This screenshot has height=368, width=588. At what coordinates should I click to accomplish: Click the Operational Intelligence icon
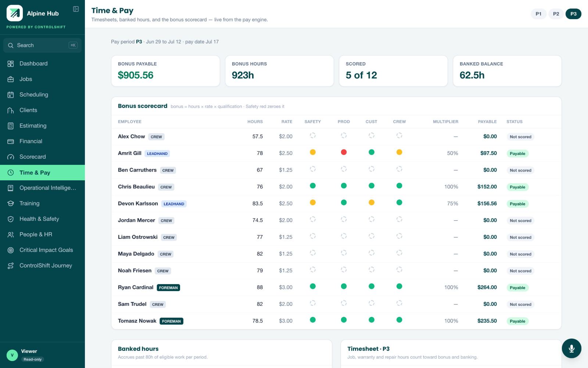11,188
